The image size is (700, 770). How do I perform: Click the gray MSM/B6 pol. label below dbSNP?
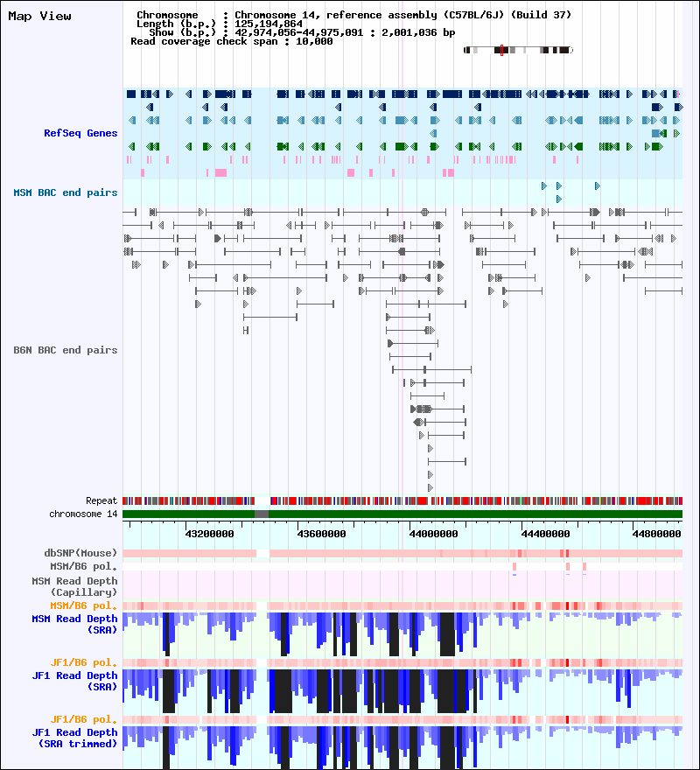[83, 566]
